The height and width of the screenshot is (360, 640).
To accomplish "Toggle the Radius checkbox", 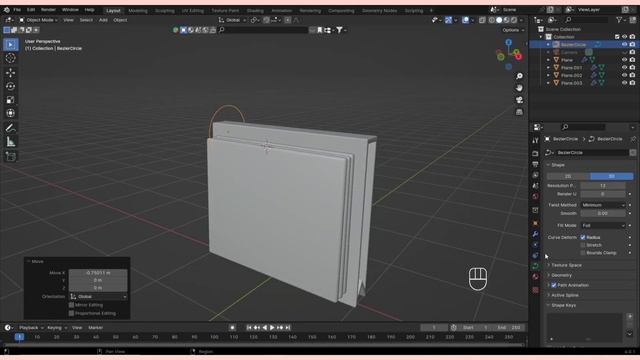I will click(x=583, y=238).
